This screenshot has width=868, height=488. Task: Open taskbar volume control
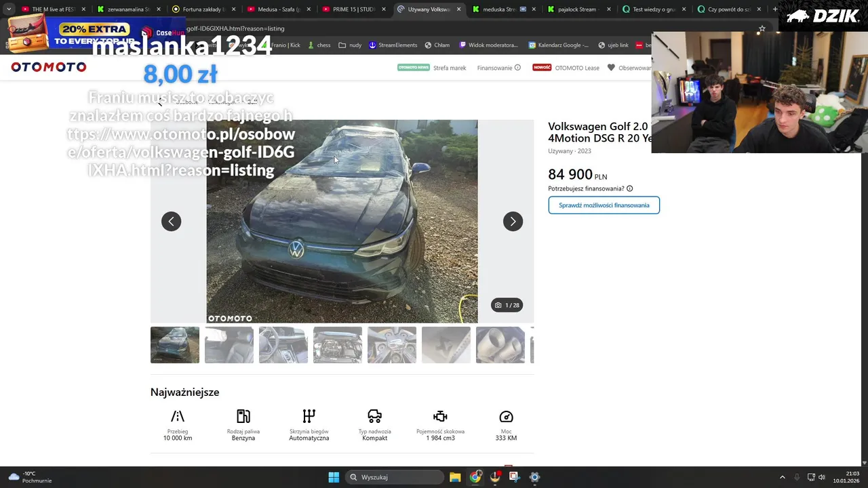pyautogui.click(x=822, y=477)
